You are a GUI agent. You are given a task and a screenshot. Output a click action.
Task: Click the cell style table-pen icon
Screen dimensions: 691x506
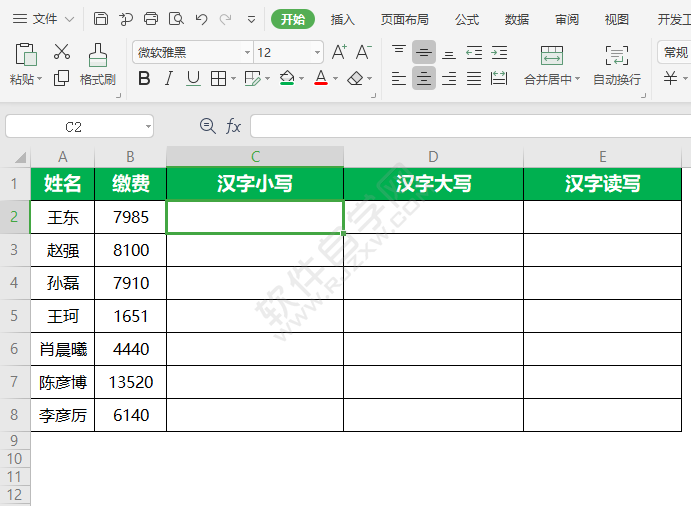(x=253, y=79)
